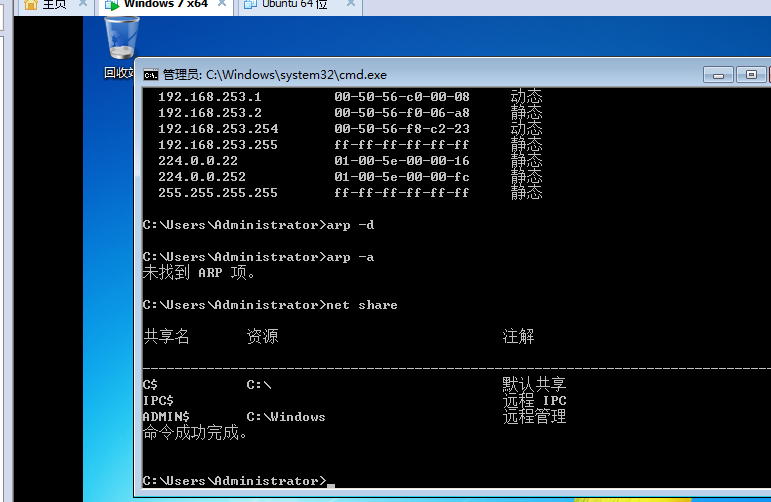Click the green play VM icon on Windows 7 tab

click(112, 5)
